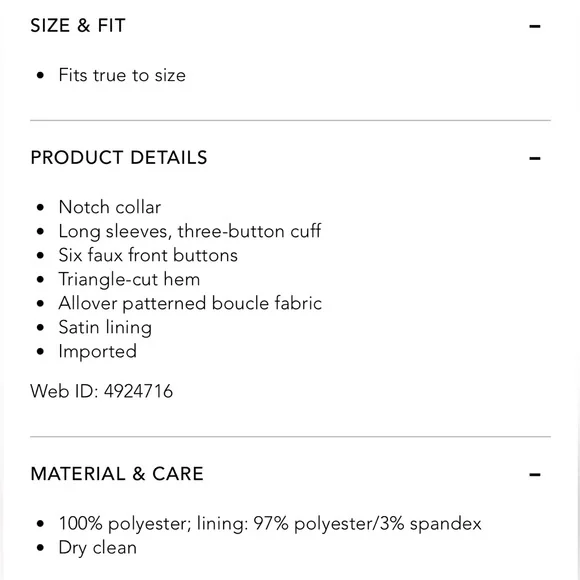Select the 'Fits true to size' text

point(122,75)
